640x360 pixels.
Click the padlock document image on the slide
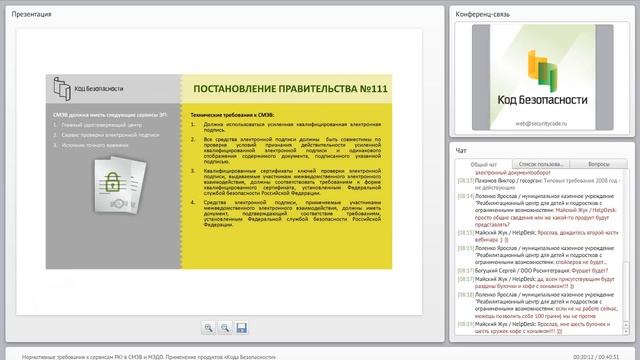(120, 186)
